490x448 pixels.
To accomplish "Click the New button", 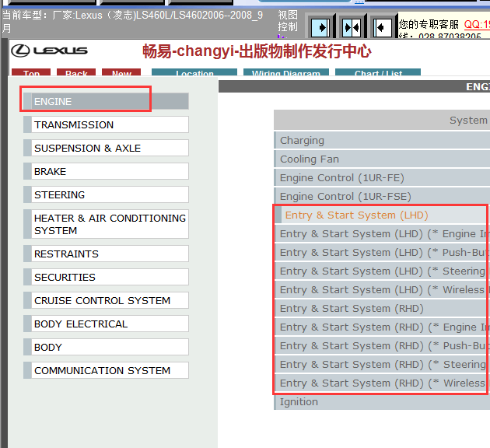I will [x=121, y=72].
